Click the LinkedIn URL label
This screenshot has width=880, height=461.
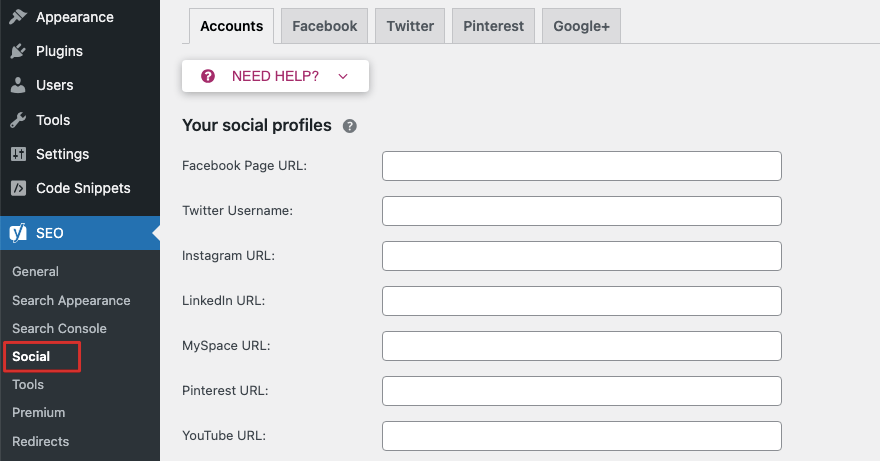point(223,300)
